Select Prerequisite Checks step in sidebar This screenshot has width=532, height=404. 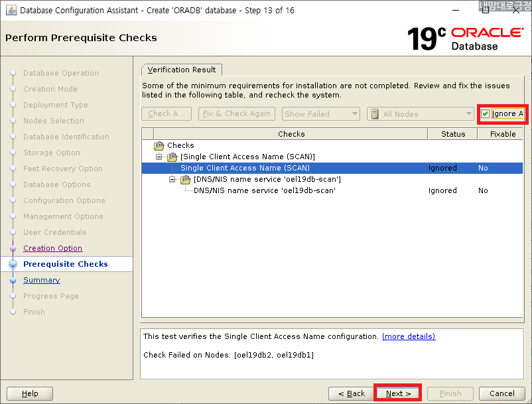66,264
